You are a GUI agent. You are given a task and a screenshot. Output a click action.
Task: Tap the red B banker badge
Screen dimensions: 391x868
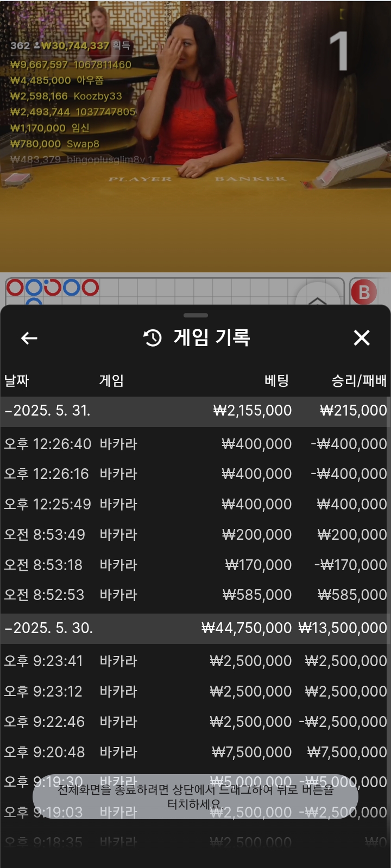pos(364,292)
